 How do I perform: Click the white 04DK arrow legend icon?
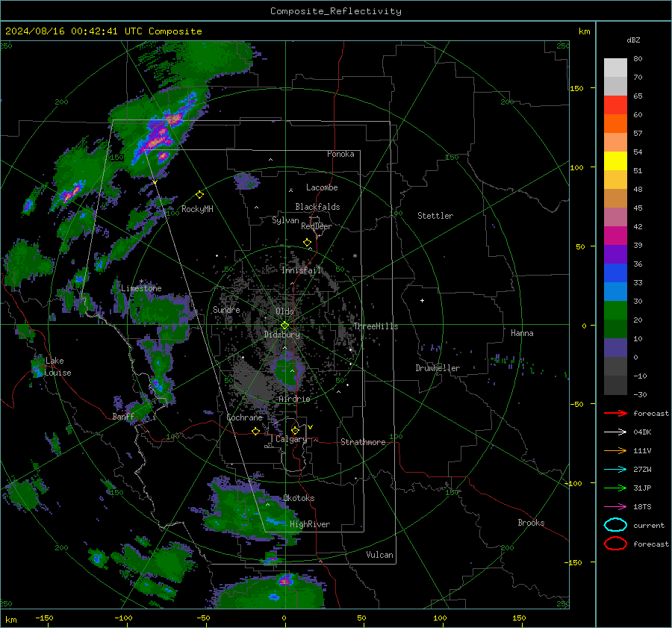point(615,432)
